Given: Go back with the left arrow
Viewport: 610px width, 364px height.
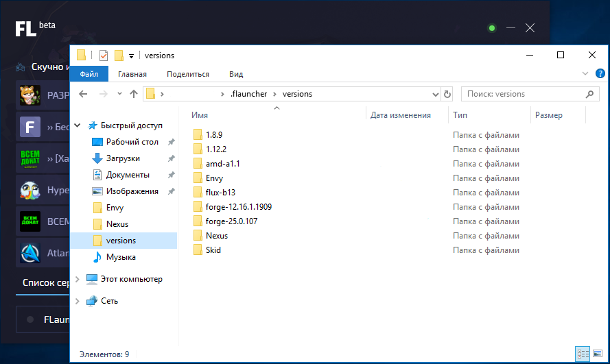Looking at the screenshot, I should coord(83,94).
